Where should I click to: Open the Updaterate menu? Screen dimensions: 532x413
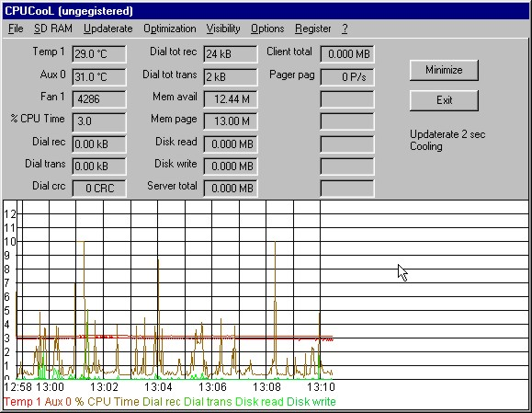pyautogui.click(x=108, y=29)
